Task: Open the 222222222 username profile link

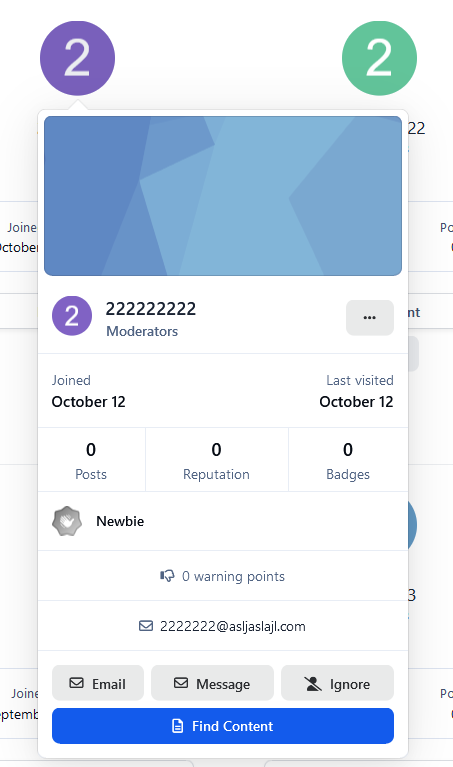Action: tap(151, 309)
